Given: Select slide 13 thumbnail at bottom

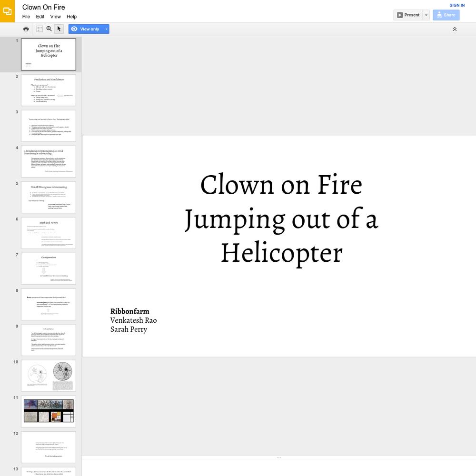Looking at the screenshot, I should point(49,471).
